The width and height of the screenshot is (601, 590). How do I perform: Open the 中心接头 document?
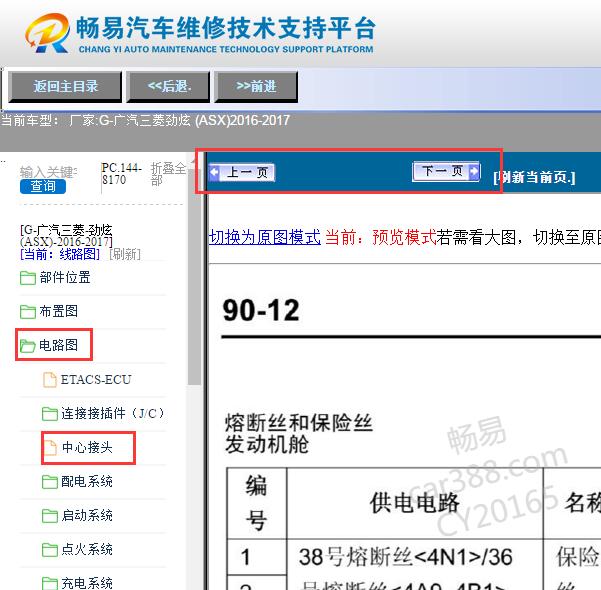(87, 447)
